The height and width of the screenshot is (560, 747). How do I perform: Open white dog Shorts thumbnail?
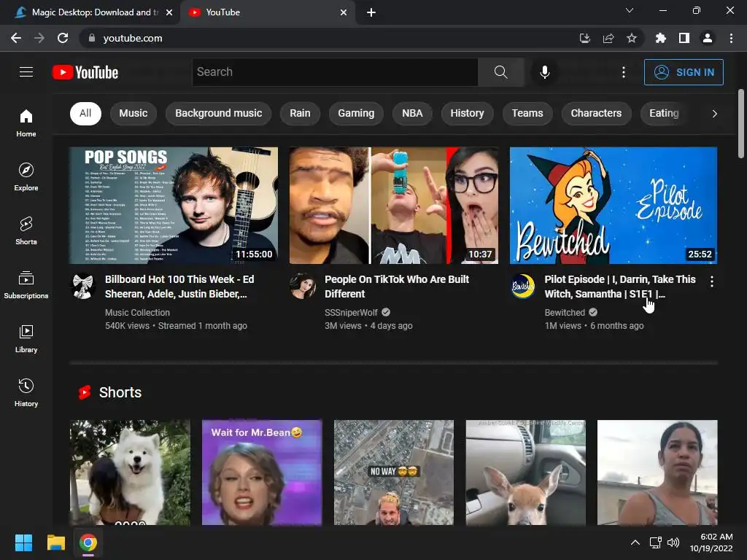130,472
